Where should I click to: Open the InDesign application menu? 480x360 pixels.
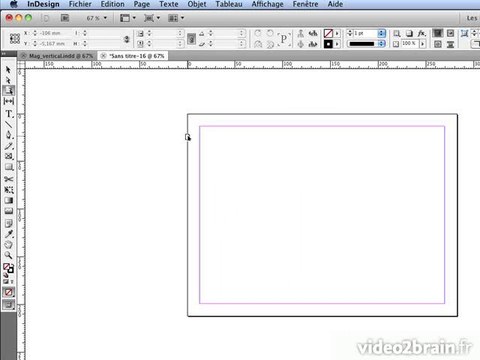point(43,4)
